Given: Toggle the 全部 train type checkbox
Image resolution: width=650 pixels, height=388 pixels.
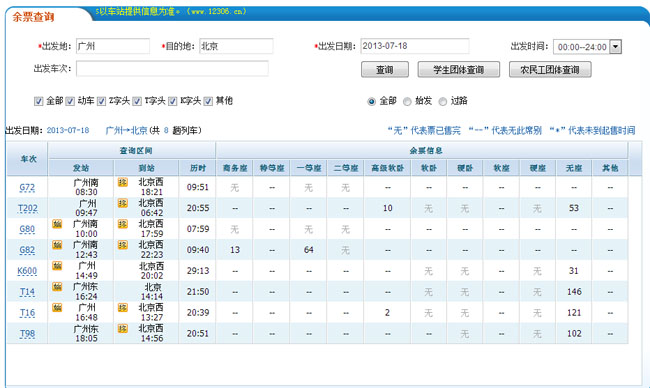Looking at the screenshot, I should click(39, 101).
